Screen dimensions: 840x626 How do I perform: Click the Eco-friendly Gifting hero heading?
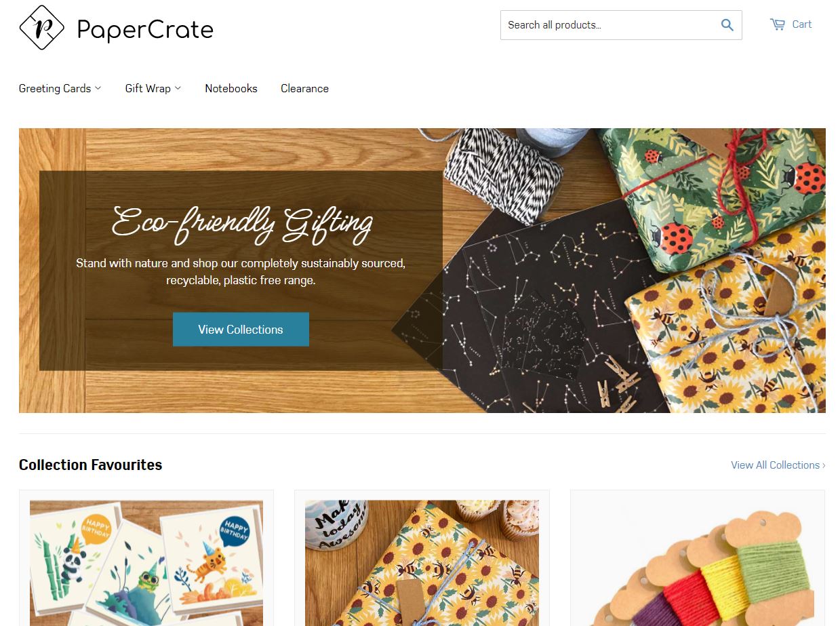pyautogui.click(x=242, y=224)
